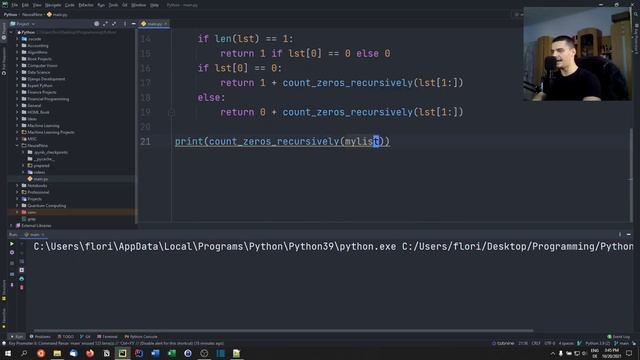640x360 pixels.
Task: Open the Navigate menu
Action: [53, 5]
